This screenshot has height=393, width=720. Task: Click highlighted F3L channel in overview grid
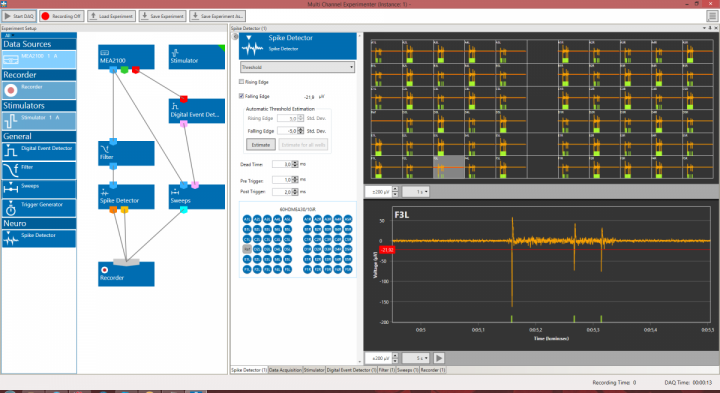[x=449, y=167]
